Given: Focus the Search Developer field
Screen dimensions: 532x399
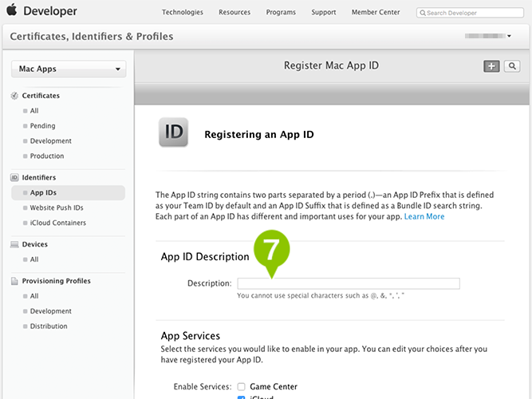Looking at the screenshot, I should tap(470, 13).
